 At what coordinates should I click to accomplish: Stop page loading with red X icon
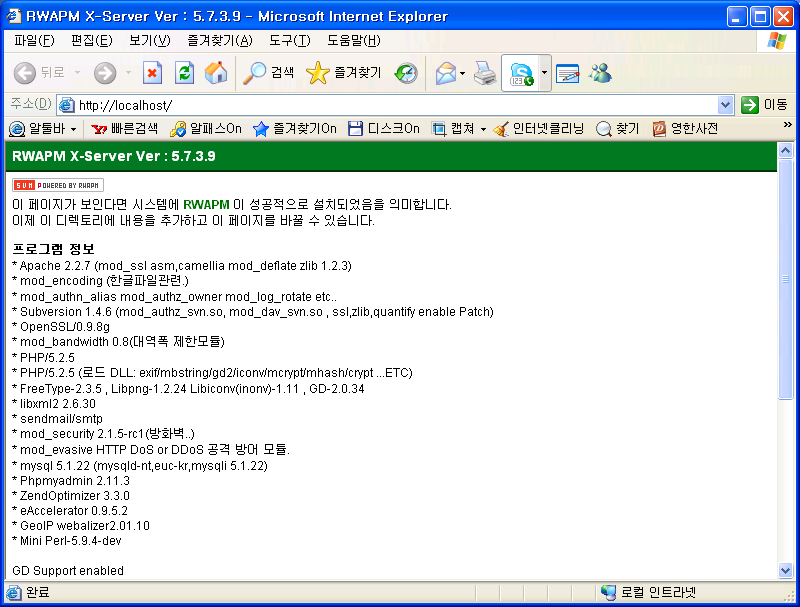click(x=152, y=73)
